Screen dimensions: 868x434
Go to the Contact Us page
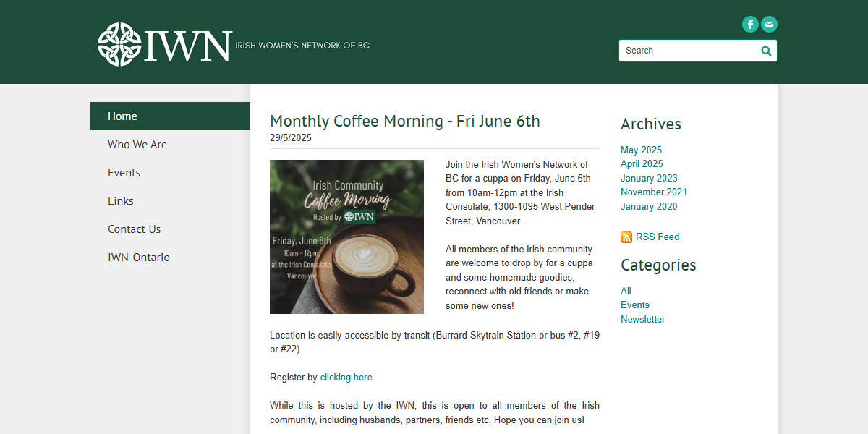[134, 229]
